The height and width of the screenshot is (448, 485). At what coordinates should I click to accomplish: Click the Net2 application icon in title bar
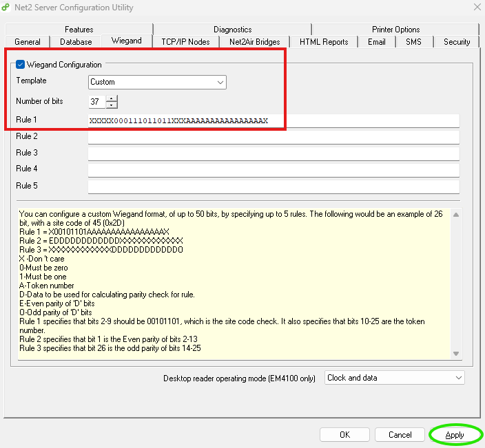(x=6, y=7)
